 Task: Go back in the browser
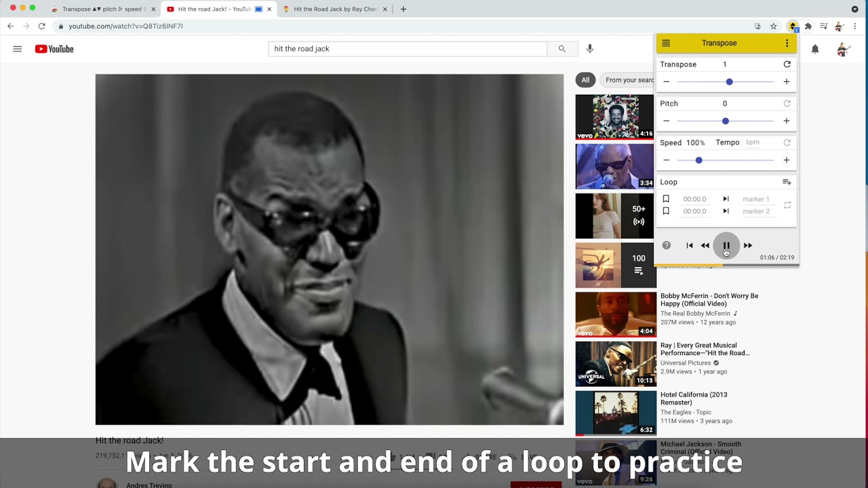pyautogui.click(x=10, y=26)
